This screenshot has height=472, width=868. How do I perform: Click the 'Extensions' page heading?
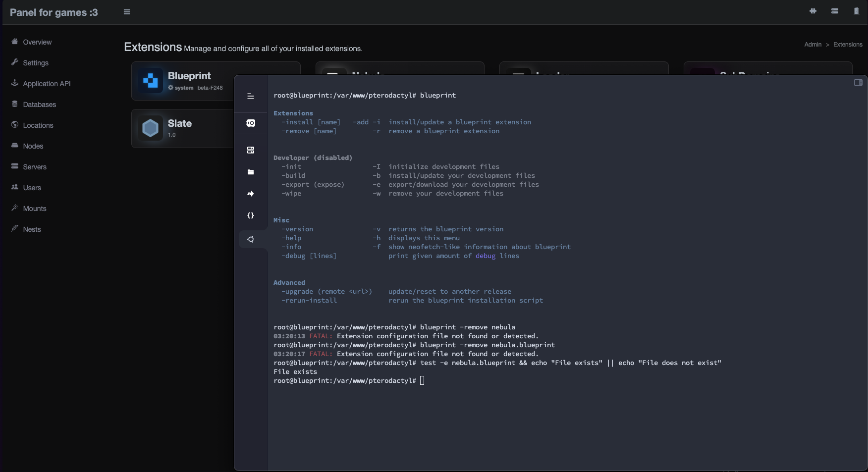153,47
